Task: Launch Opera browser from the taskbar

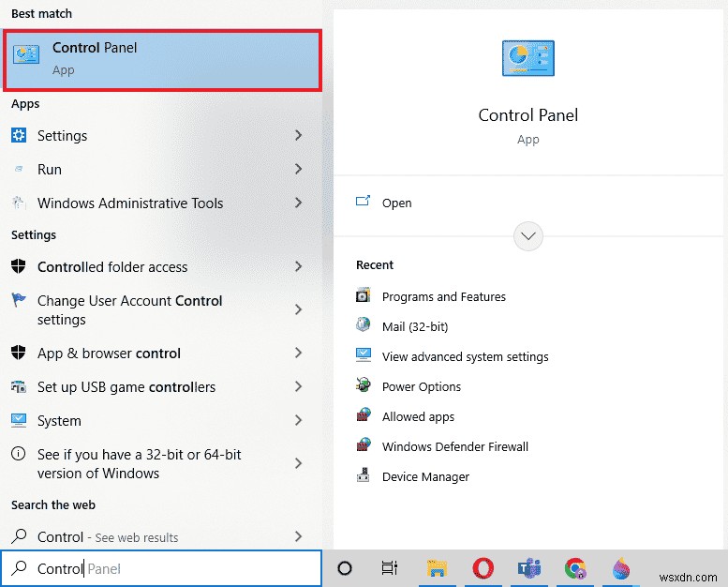Action: coord(483,568)
